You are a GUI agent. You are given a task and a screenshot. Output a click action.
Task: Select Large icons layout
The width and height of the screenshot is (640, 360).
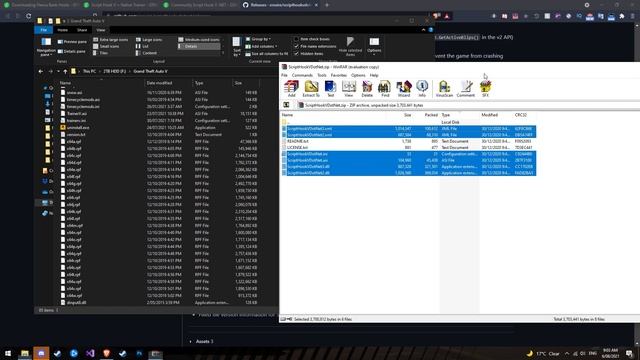149,40
